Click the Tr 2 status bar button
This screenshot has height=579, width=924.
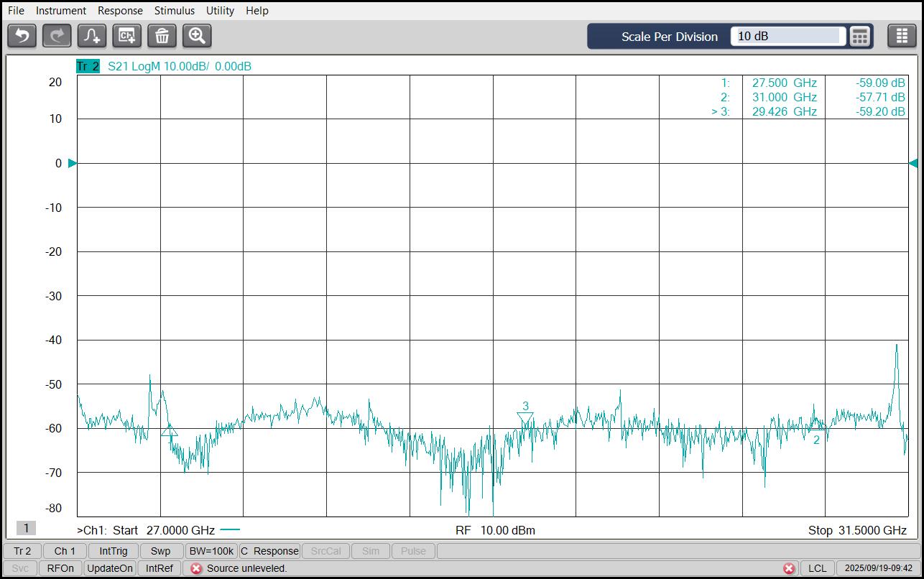[23, 551]
